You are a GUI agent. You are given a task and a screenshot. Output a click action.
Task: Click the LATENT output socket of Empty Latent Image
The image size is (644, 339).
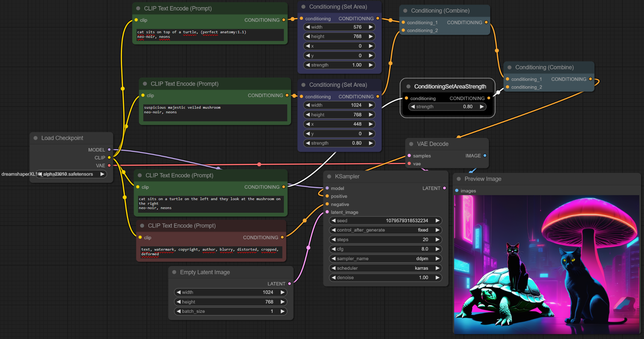(x=289, y=284)
